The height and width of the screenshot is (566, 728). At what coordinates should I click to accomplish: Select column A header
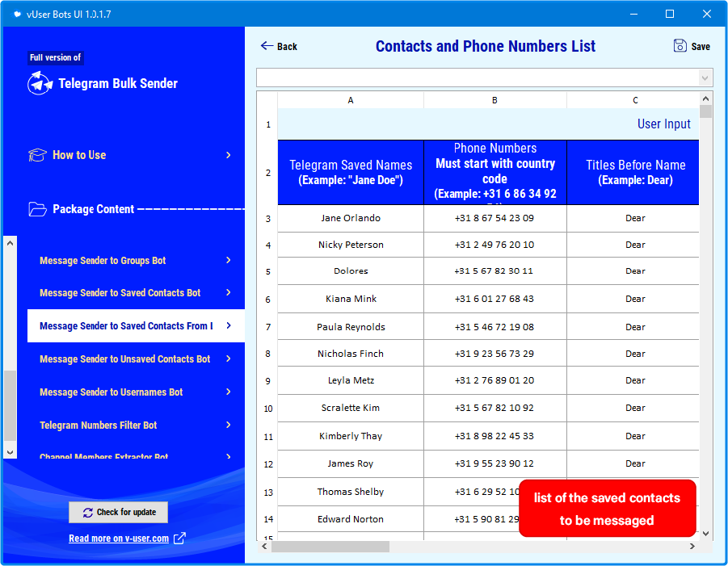[351, 100]
